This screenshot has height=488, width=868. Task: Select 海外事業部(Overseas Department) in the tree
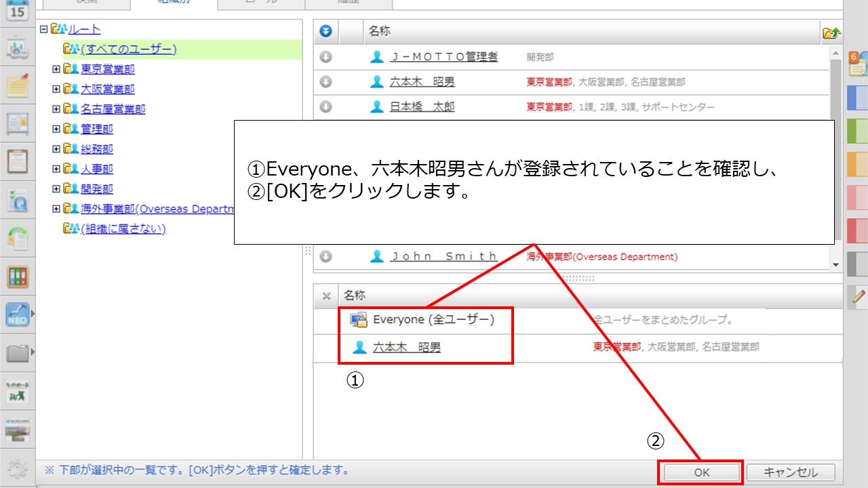[x=157, y=209]
